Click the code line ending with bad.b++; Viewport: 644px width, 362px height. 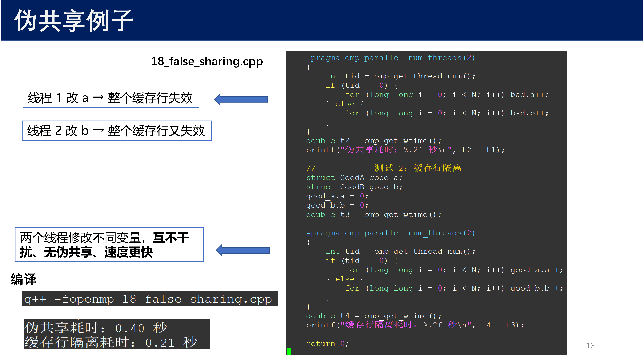pos(447,113)
